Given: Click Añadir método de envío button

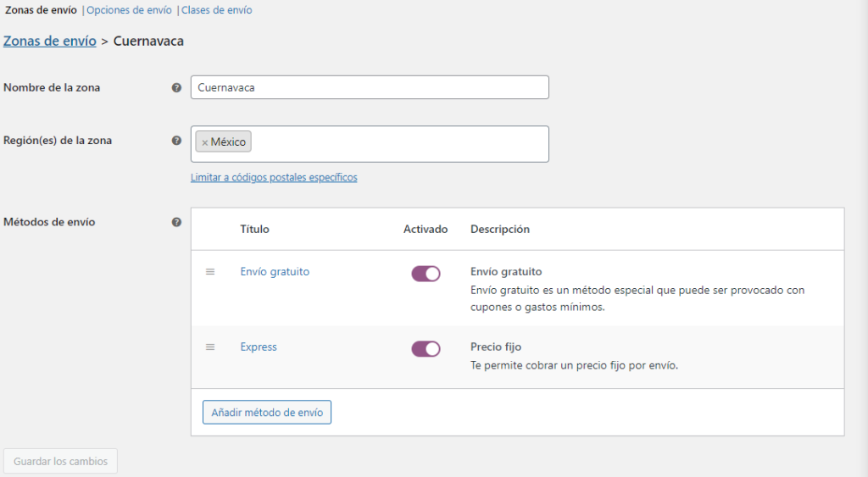Looking at the screenshot, I should click(267, 413).
